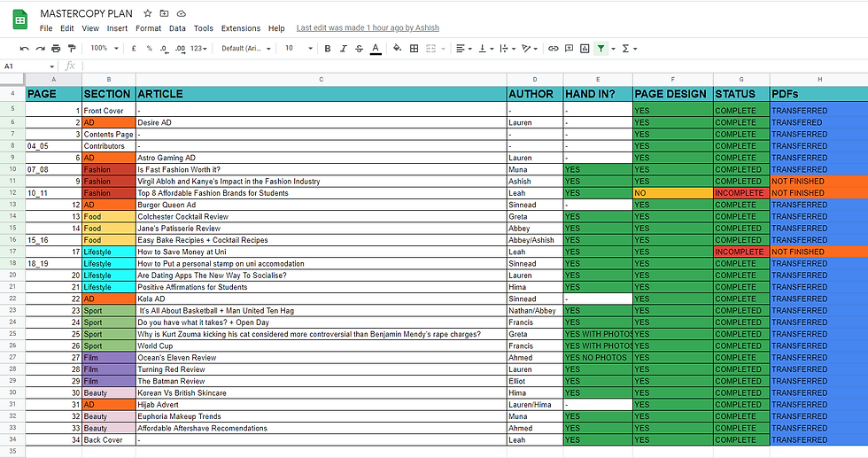
Task: Open the Edit menu
Action: coord(67,28)
